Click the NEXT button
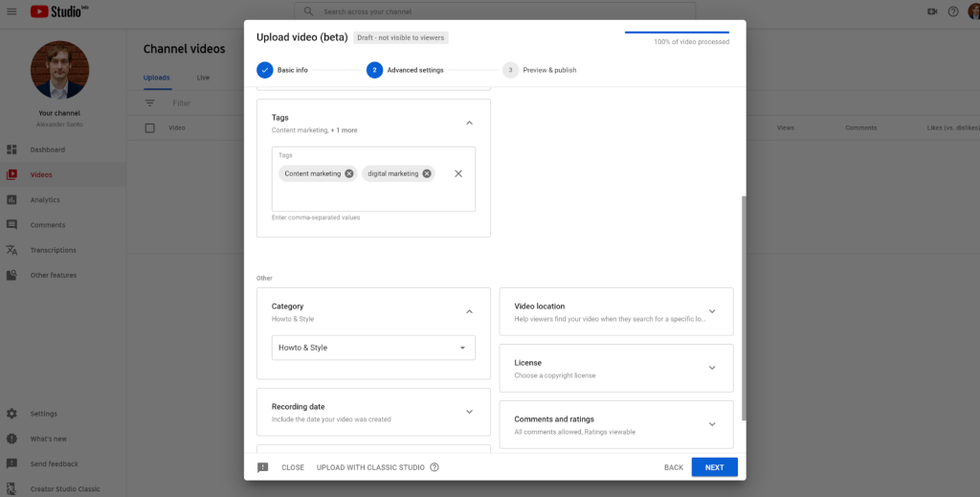Screen dimensions: 980x497 (714, 467)
